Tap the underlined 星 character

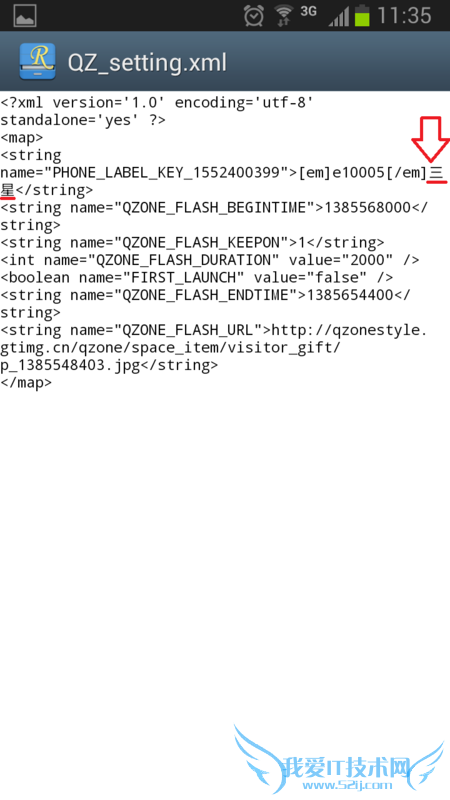(8, 190)
